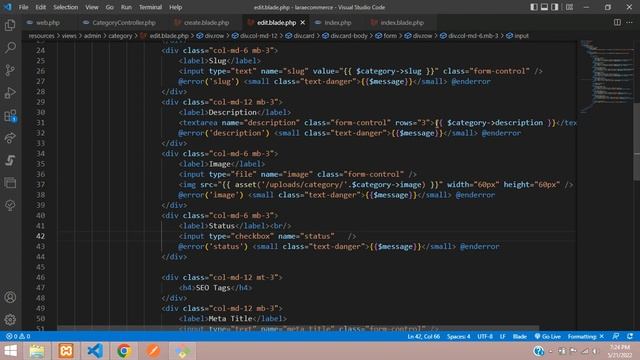Click Ln 42, Col 66 in status bar
Viewport: 640px width, 360px height.
tap(423, 336)
